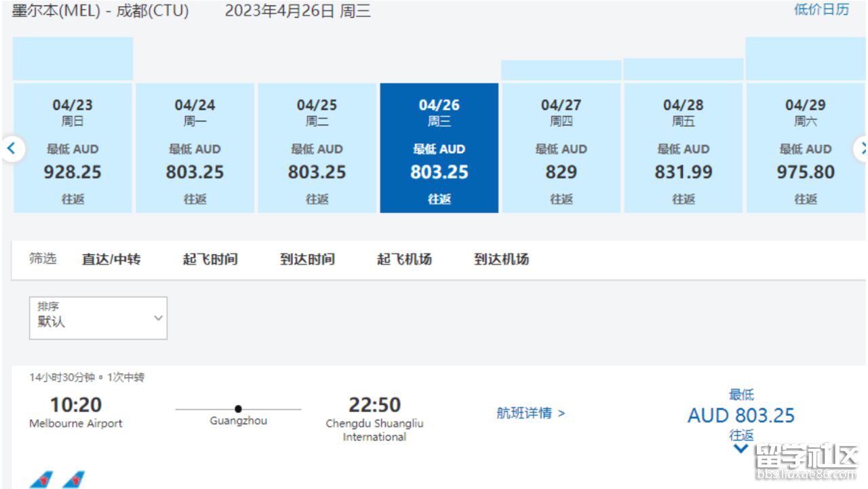Select the 04/28 周五 date card
This screenshot has width=868, height=489.
(683, 148)
